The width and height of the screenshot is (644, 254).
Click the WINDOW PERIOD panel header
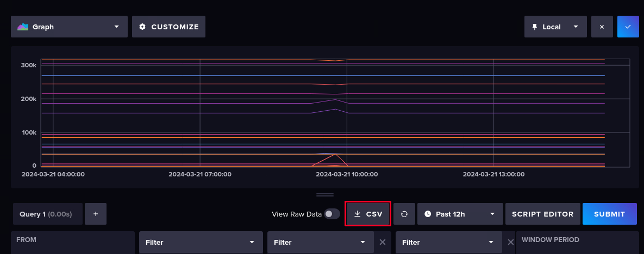coord(550,239)
